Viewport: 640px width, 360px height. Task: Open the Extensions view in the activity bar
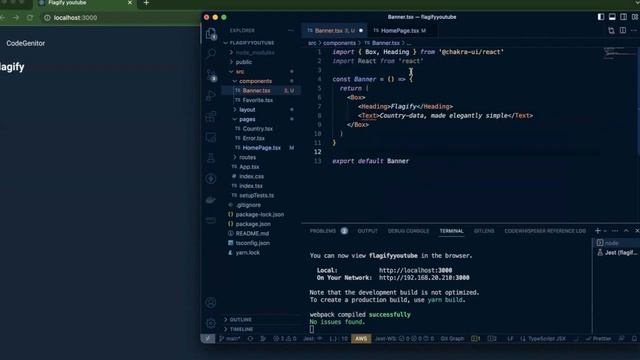tap(211, 116)
